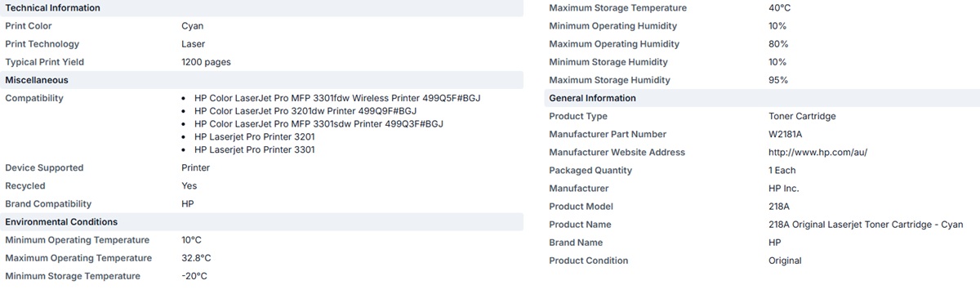Click the HP Color LaserJet Pro 3201dw entry
The height and width of the screenshot is (294, 980).
click(305, 111)
